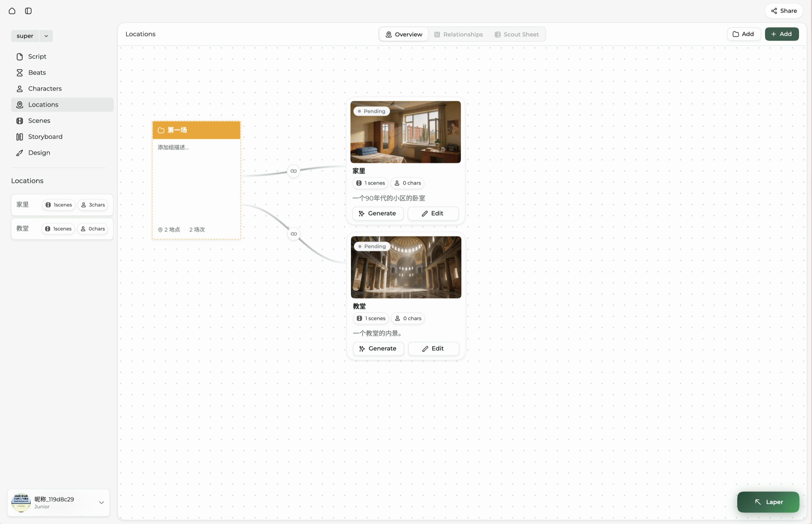Open the super project name selector

click(25, 36)
